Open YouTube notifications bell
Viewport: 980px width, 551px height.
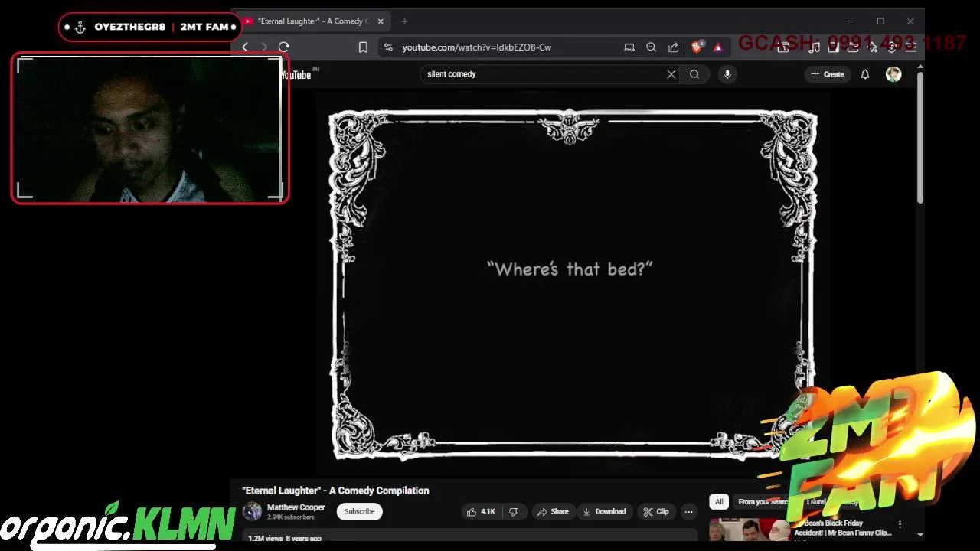865,74
